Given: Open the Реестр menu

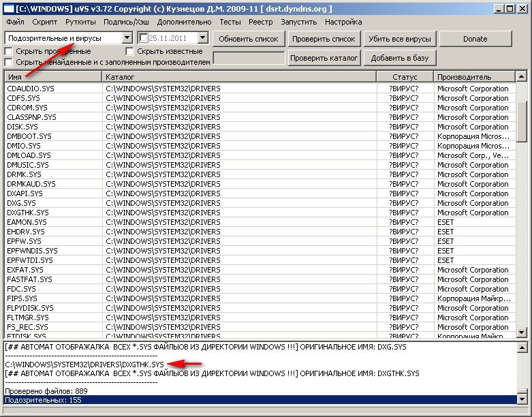Looking at the screenshot, I should tap(261, 22).
